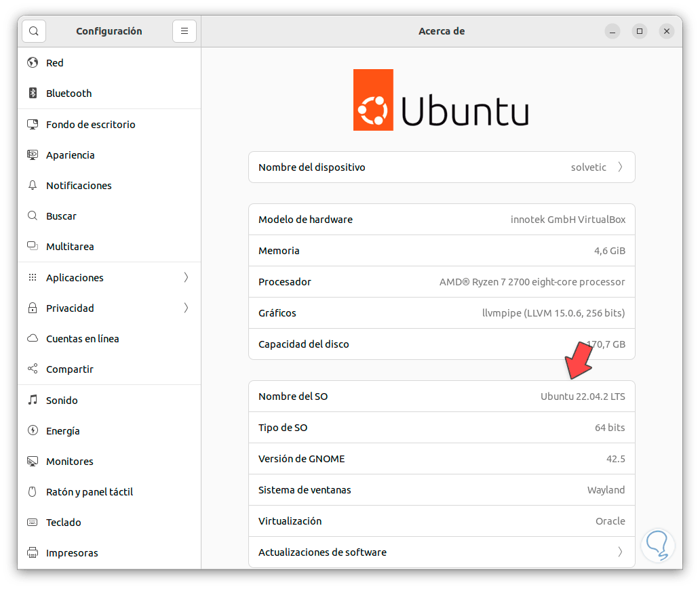Screen dimensions: 700x589
Task: Expand the Privacidad submenu chevron
Action: [x=186, y=308]
